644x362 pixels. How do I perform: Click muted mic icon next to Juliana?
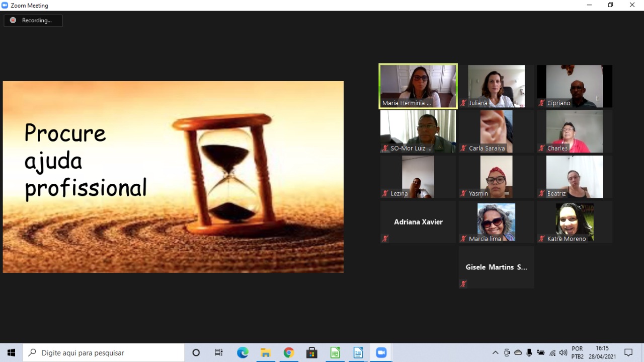463,103
